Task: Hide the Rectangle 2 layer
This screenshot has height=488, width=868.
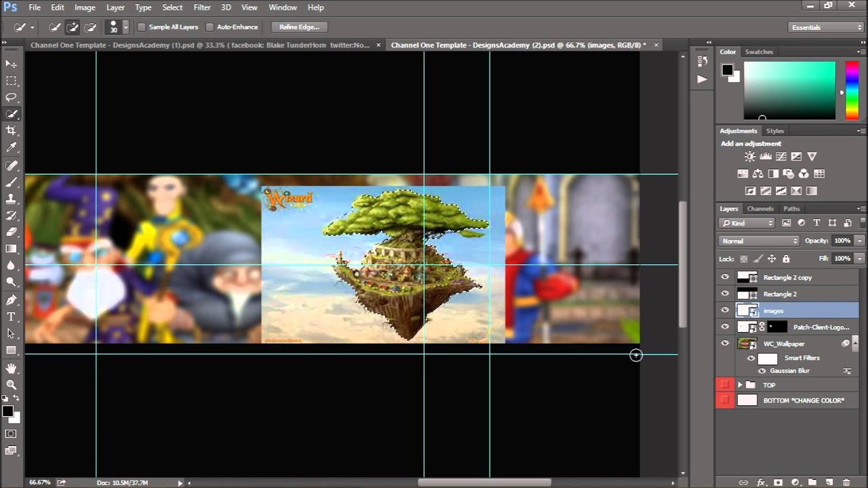Action: click(725, 293)
